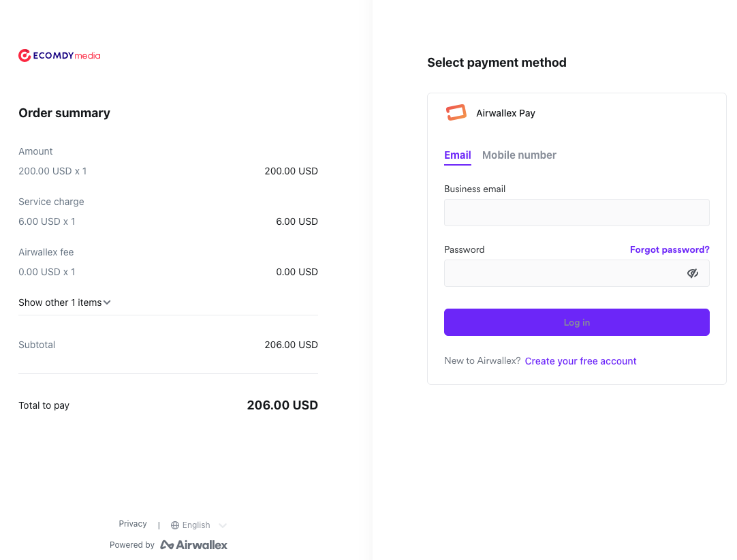Click into the Business email field
The height and width of the screenshot is (560, 737).
(576, 213)
